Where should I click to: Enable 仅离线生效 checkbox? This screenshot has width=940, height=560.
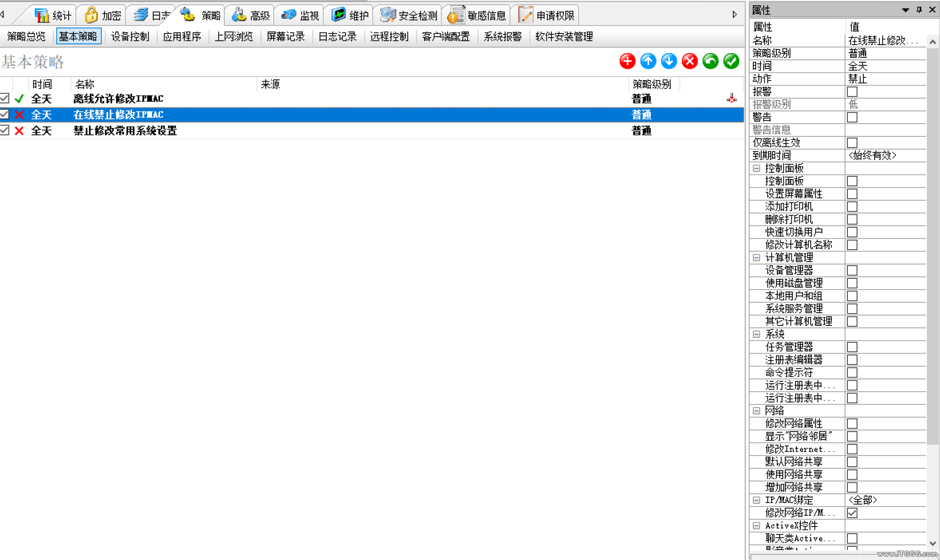[x=852, y=142]
